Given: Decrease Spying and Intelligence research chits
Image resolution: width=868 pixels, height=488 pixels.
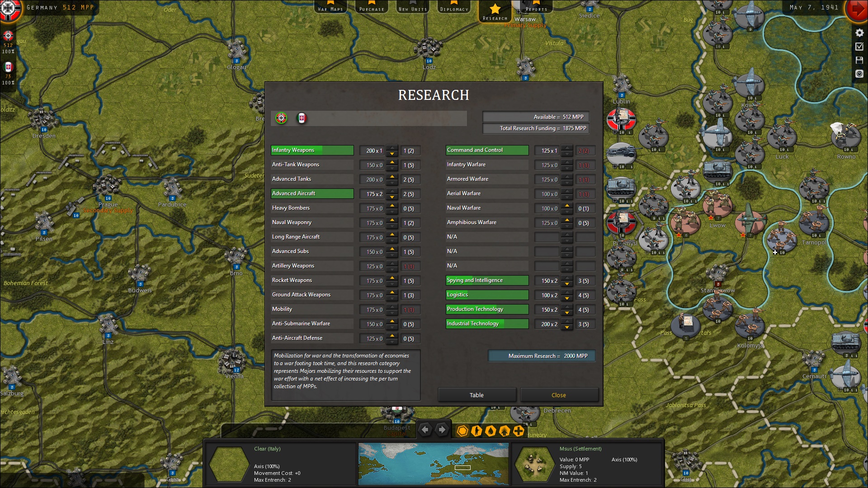Looking at the screenshot, I should [567, 284].
